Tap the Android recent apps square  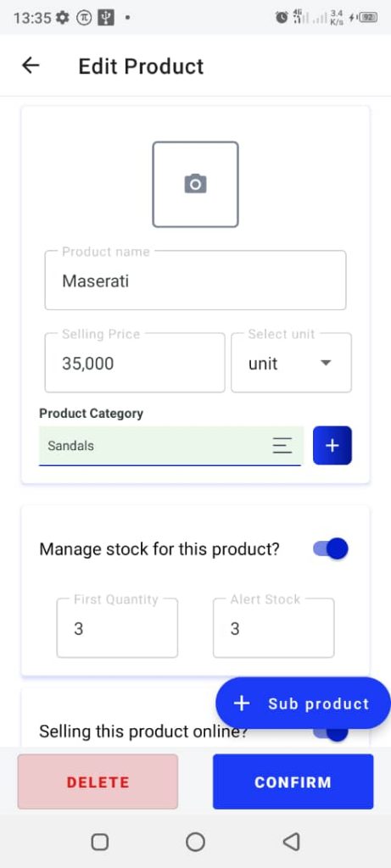tap(100, 842)
